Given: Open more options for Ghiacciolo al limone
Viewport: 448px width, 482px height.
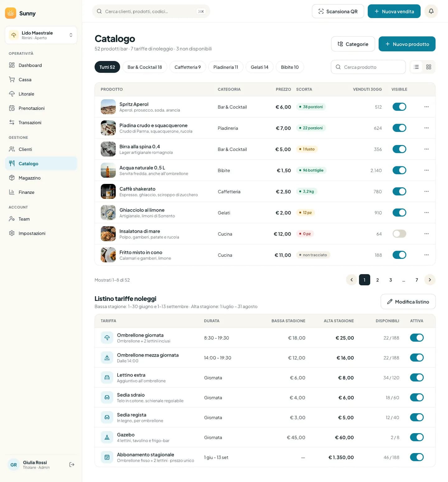Looking at the screenshot, I should click(x=426, y=213).
